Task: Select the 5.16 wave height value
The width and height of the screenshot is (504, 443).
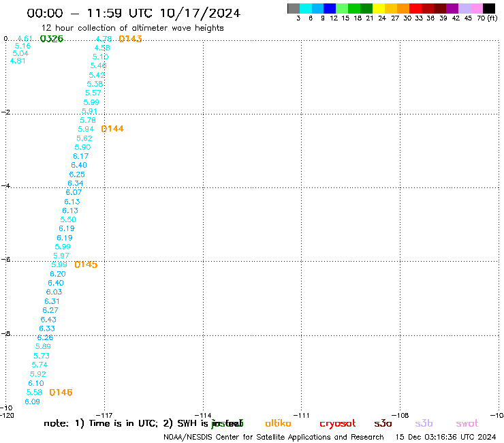Action: point(22,46)
